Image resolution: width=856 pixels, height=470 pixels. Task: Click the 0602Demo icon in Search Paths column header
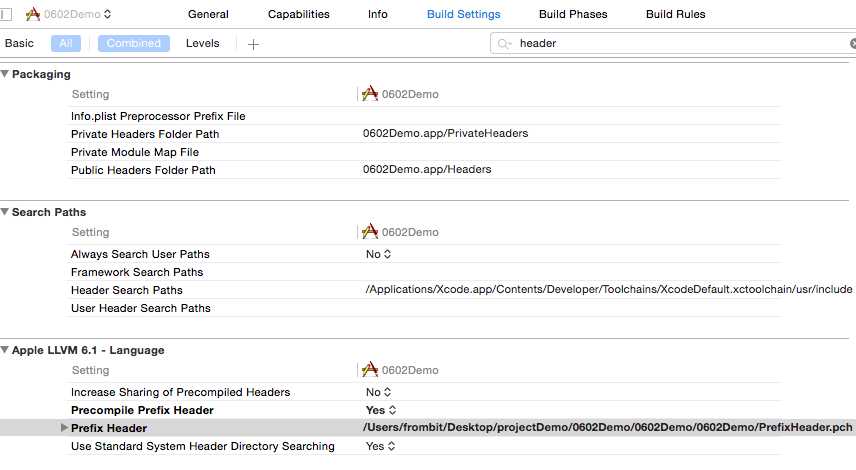pyautogui.click(x=370, y=231)
